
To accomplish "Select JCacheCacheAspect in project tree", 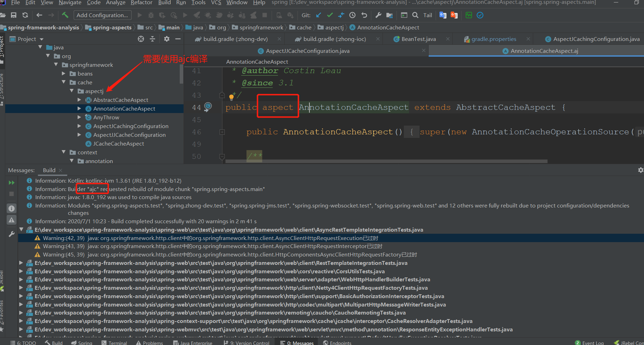I will tap(119, 143).
